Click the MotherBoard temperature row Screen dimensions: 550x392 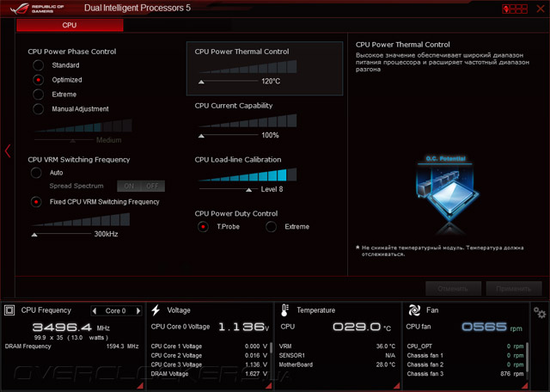click(x=337, y=364)
